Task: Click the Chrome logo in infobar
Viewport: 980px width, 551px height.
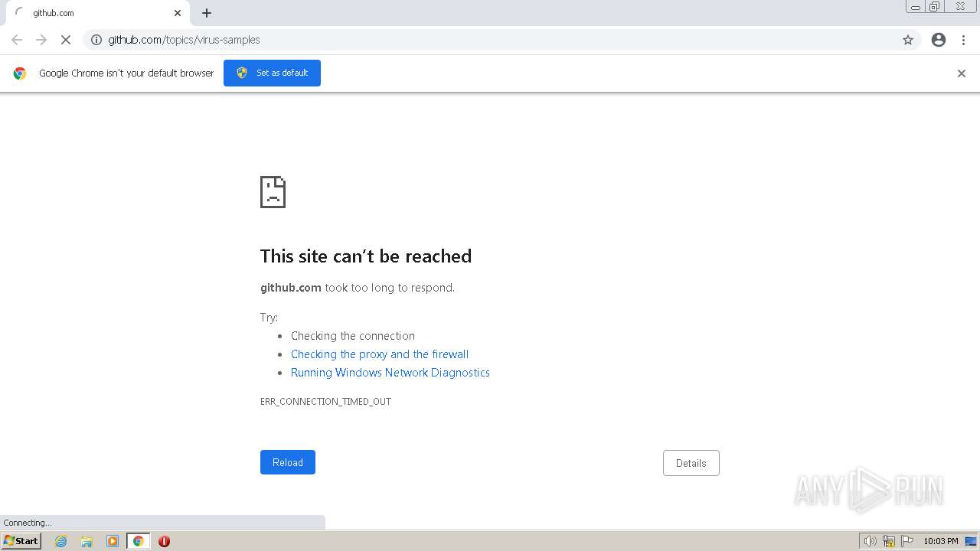Action: (20, 73)
